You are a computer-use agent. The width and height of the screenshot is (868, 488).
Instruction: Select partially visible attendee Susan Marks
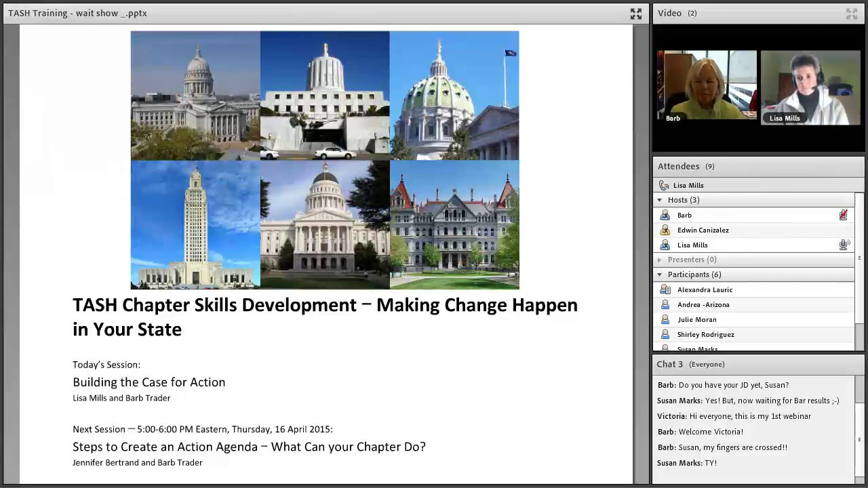(x=753, y=347)
